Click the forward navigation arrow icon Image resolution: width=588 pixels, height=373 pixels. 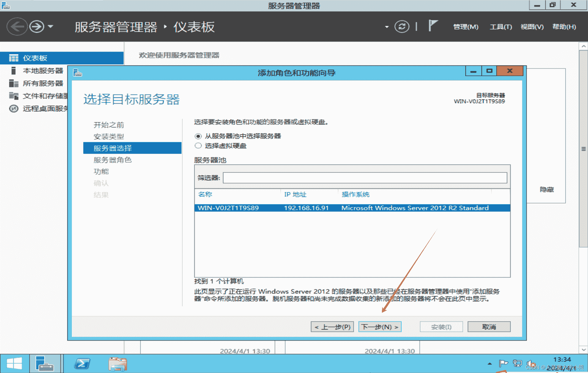coord(37,27)
